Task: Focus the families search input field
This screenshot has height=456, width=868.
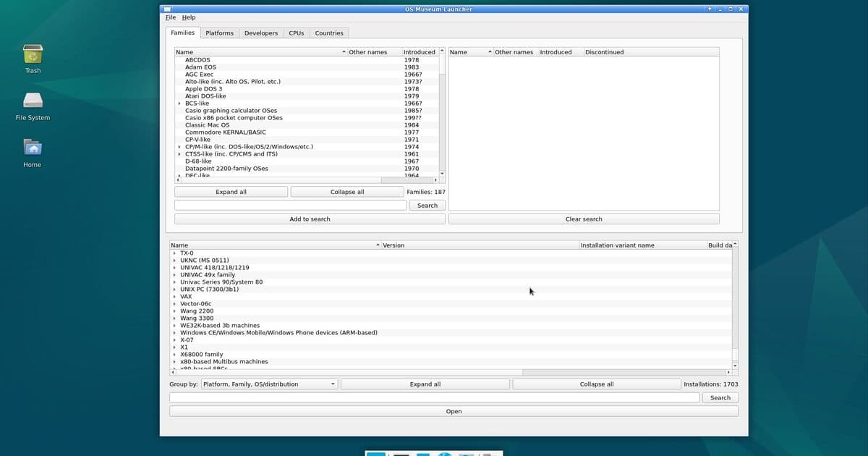Action: point(291,206)
